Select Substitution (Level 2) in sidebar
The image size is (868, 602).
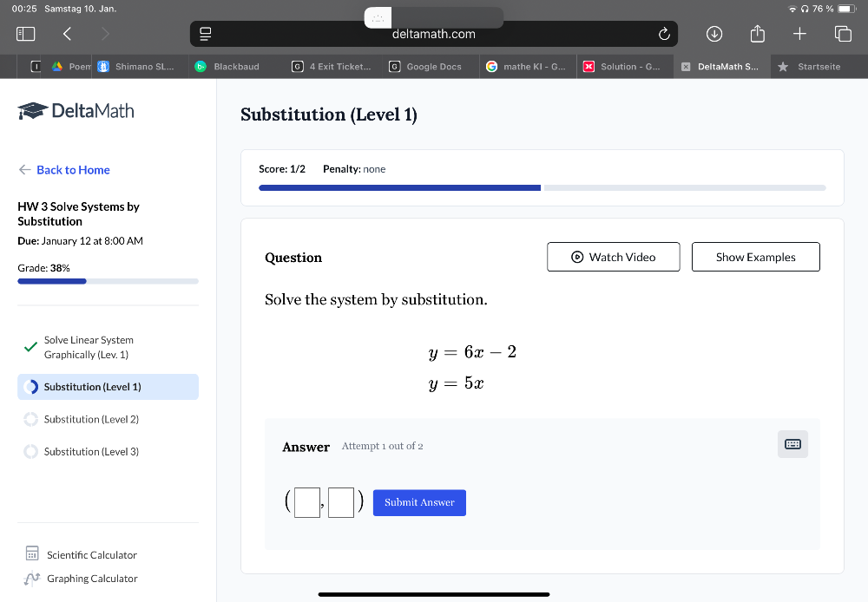(x=91, y=419)
